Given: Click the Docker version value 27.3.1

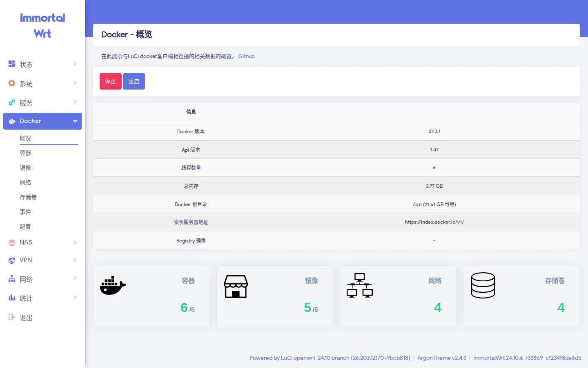Looking at the screenshot, I should click(x=434, y=131).
